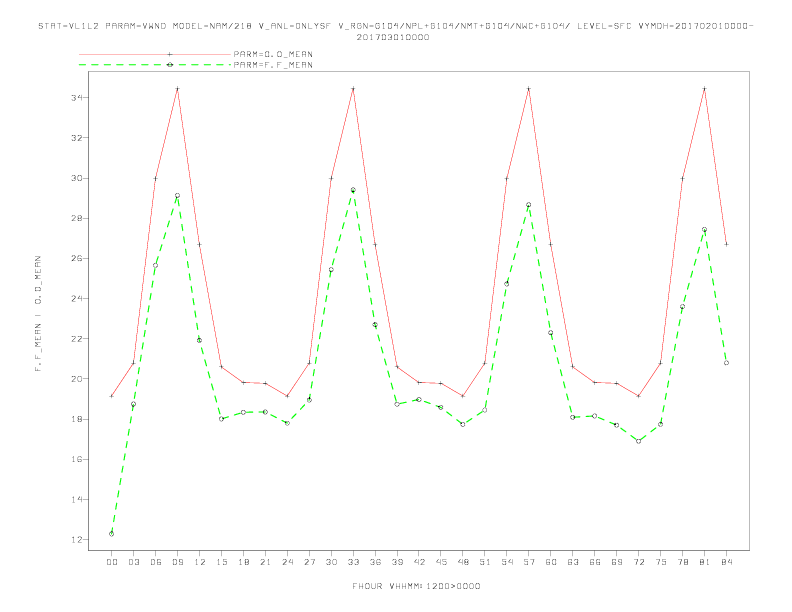Click the plus marker on the red legend line
The height and width of the screenshot is (612, 792).
(x=170, y=54)
